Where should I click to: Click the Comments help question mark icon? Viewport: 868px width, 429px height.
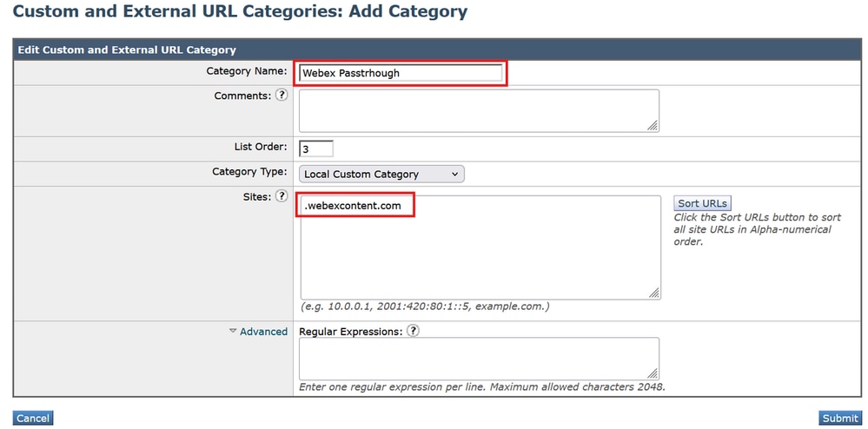[282, 96]
